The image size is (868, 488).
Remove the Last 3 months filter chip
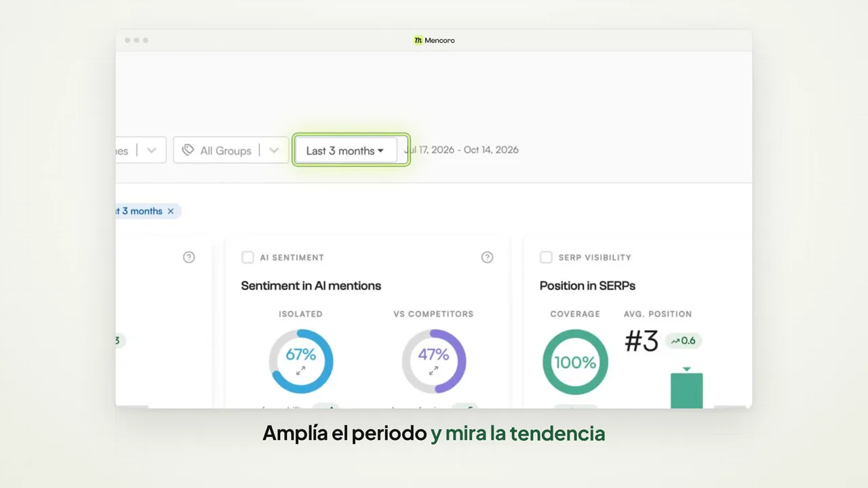[x=171, y=211]
